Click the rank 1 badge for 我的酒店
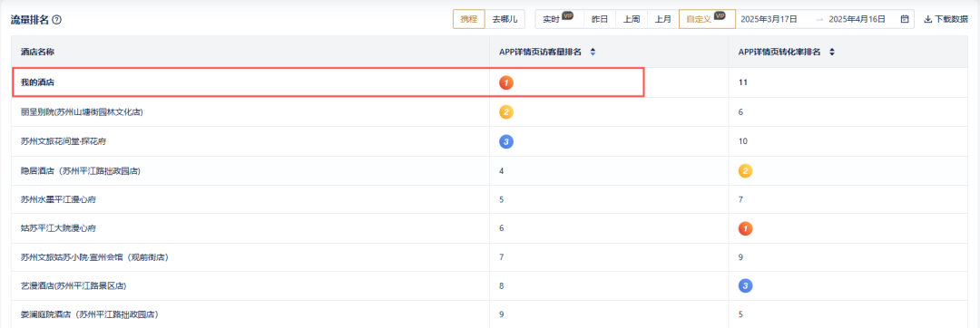 point(506,82)
